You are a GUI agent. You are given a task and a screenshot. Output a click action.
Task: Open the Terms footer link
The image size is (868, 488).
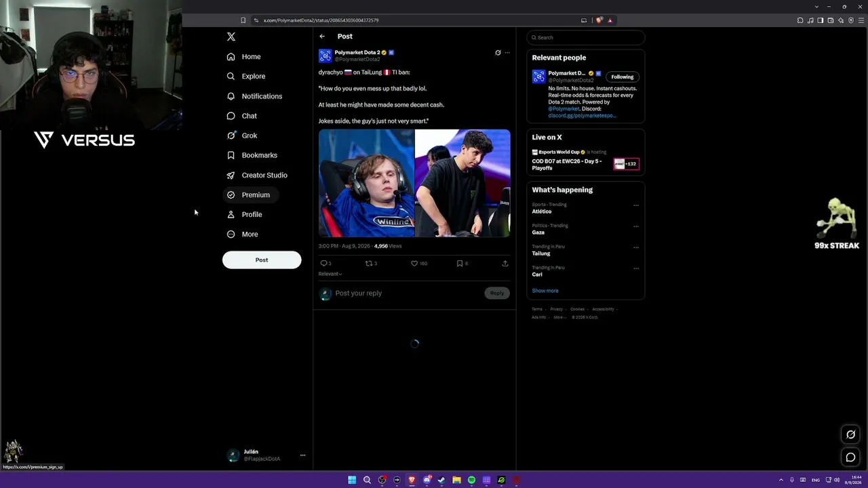tap(537, 309)
